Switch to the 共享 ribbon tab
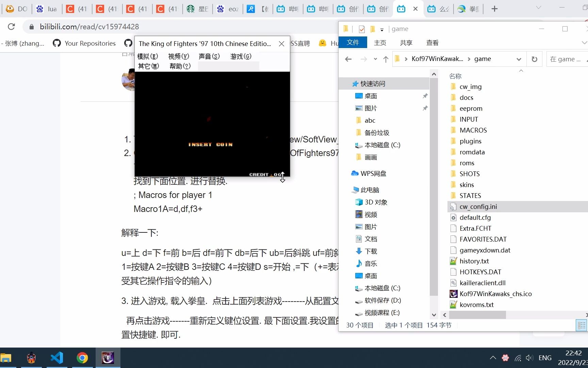Viewport: 588px width, 368px height. 406,43
